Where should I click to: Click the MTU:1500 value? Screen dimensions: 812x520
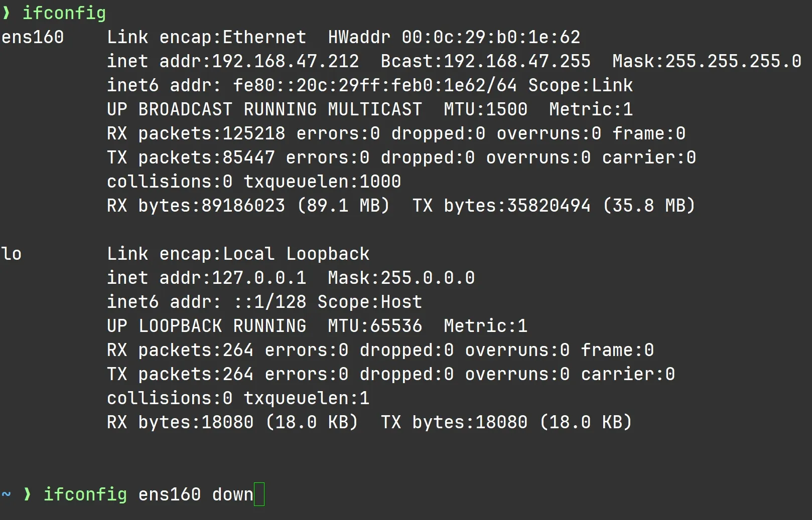(485, 109)
